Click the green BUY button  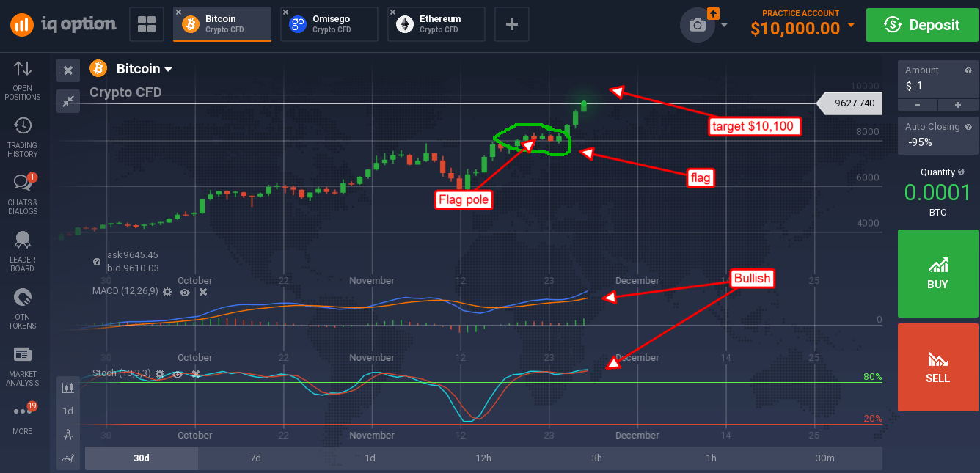pos(938,274)
